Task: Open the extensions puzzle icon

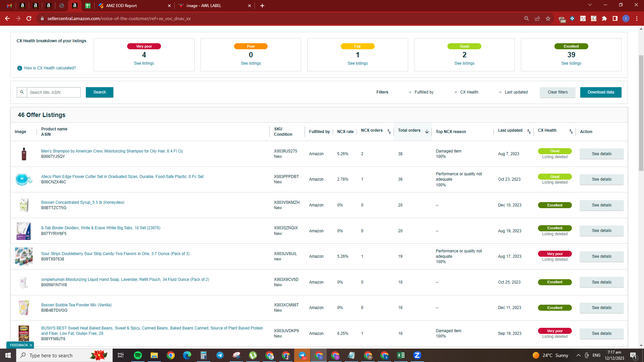Action: (x=604, y=18)
